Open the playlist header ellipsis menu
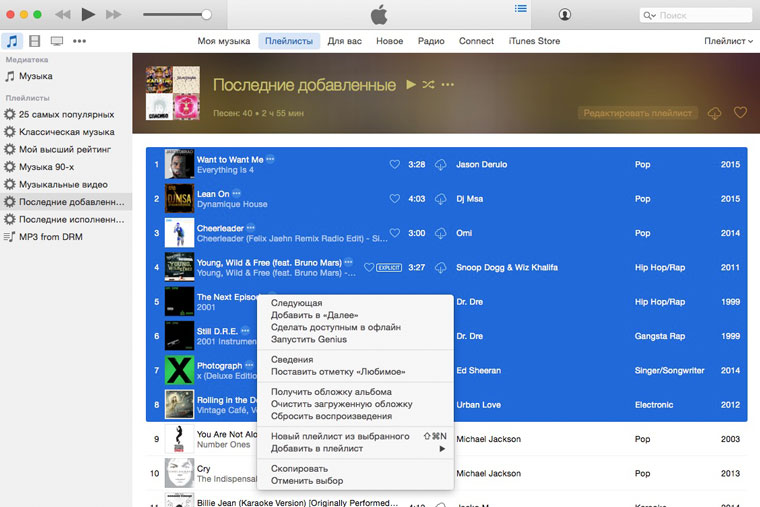760x507 pixels. (448, 84)
